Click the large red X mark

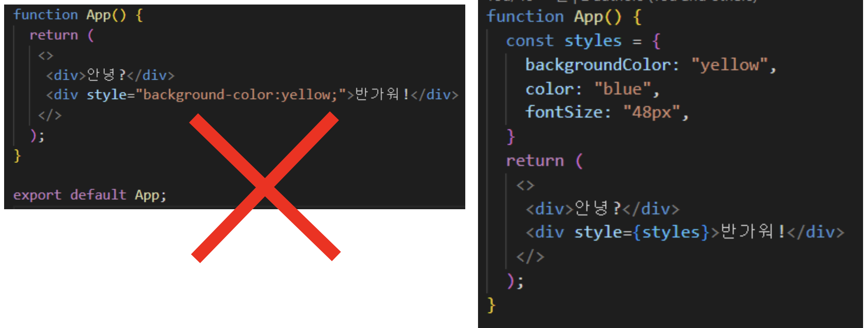(x=265, y=187)
